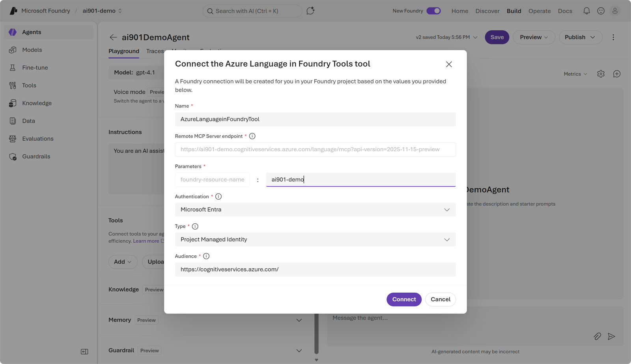The width and height of the screenshot is (631, 364).
Task: Click the feedback smiley icon
Action: click(x=601, y=11)
